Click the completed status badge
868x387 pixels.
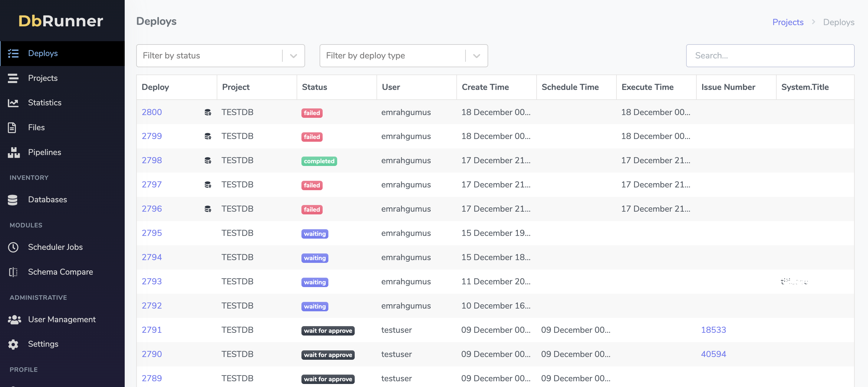click(319, 161)
